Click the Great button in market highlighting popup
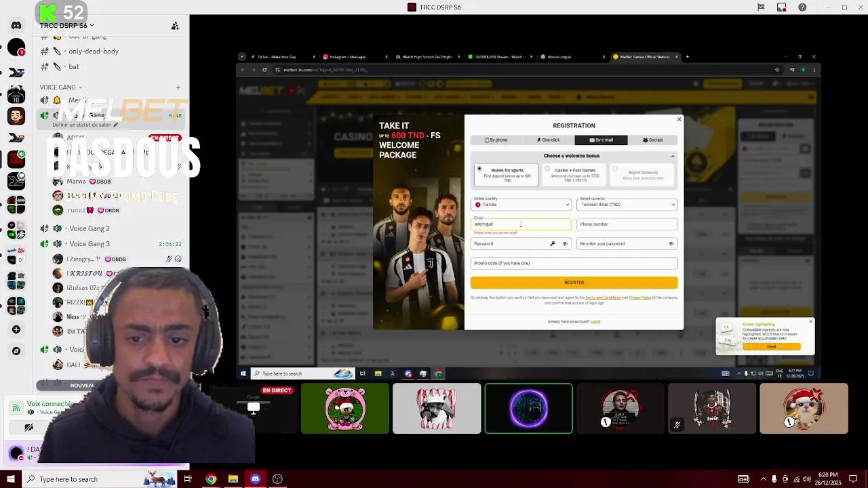Image resolution: width=868 pixels, height=488 pixels. coord(772,346)
